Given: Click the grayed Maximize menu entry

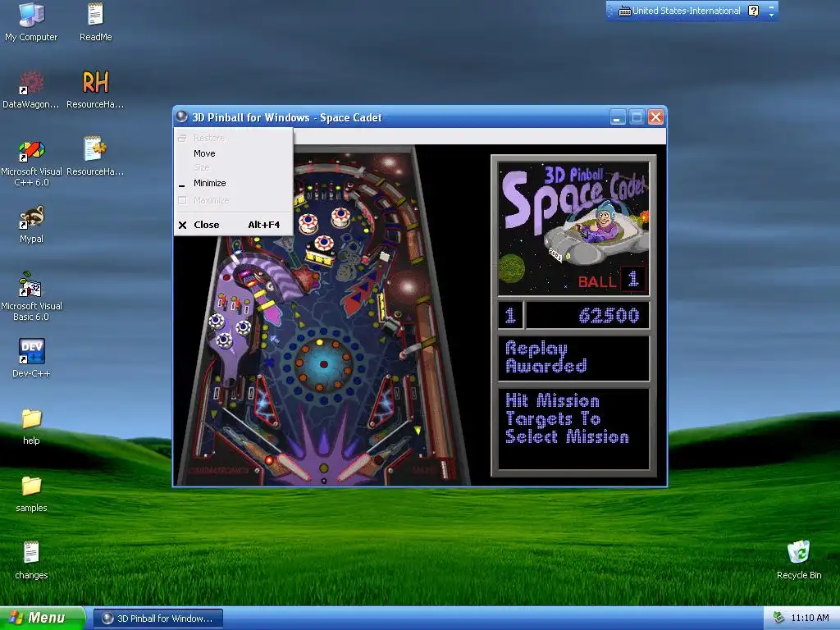Looking at the screenshot, I should pos(233,200).
